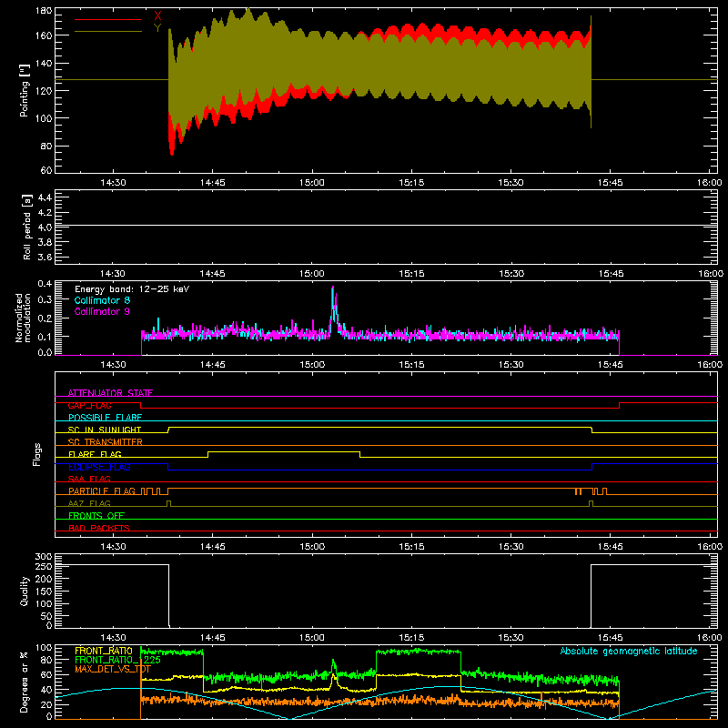This screenshot has height=728, width=728.
Task: Select the ECLIPSE_FLAG label
Action: (99, 467)
